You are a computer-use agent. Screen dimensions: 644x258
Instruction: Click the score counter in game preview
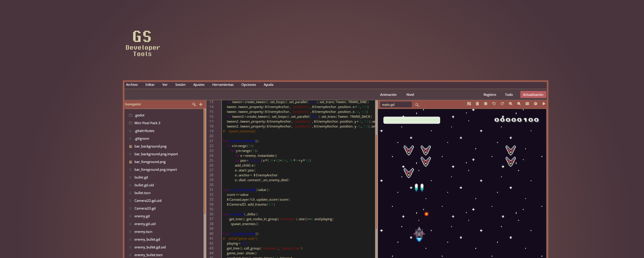pos(517,120)
